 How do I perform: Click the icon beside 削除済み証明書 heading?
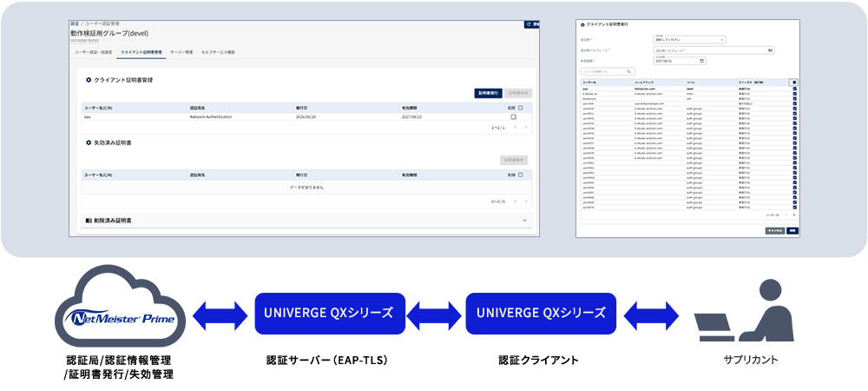89,221
